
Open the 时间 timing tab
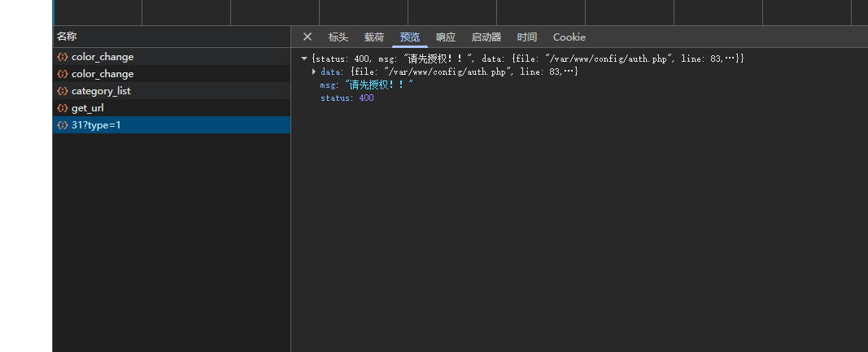coord(527,37)
